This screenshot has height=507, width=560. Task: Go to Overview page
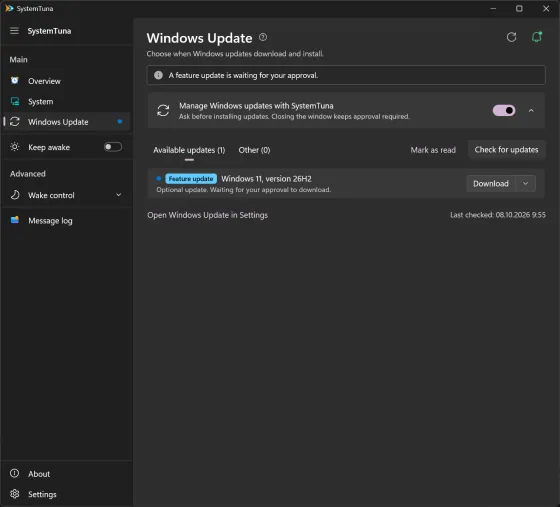[66, 81]
